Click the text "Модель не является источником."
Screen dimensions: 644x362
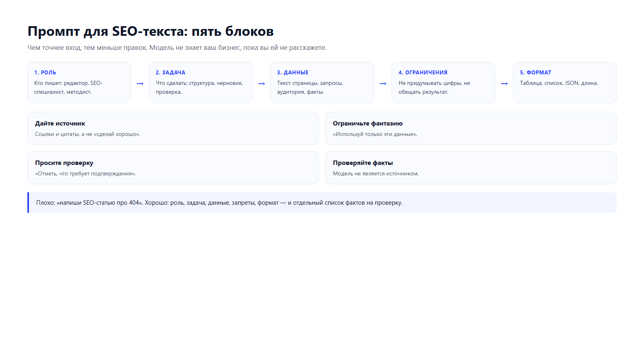pyautogui.click(x=376, y=173)
